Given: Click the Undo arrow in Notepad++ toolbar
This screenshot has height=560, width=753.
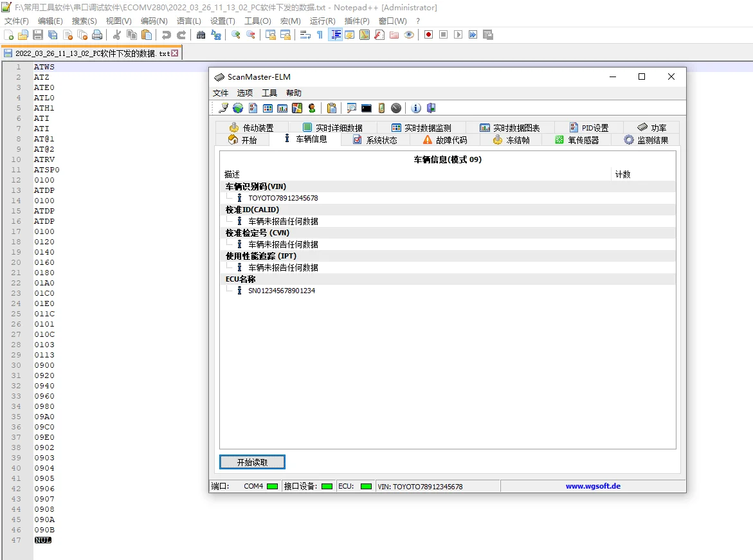Looking at the screenshot, I should point(166,35).
